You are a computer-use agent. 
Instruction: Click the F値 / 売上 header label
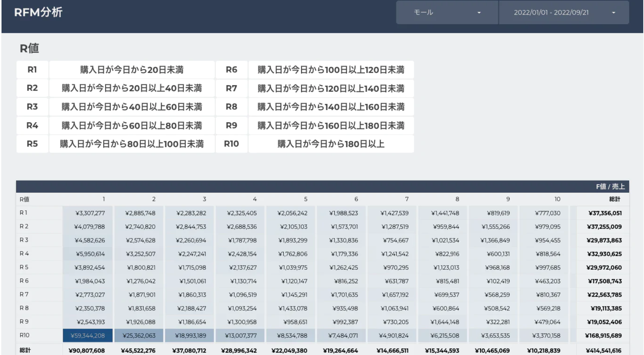click(x=610, y=186)
